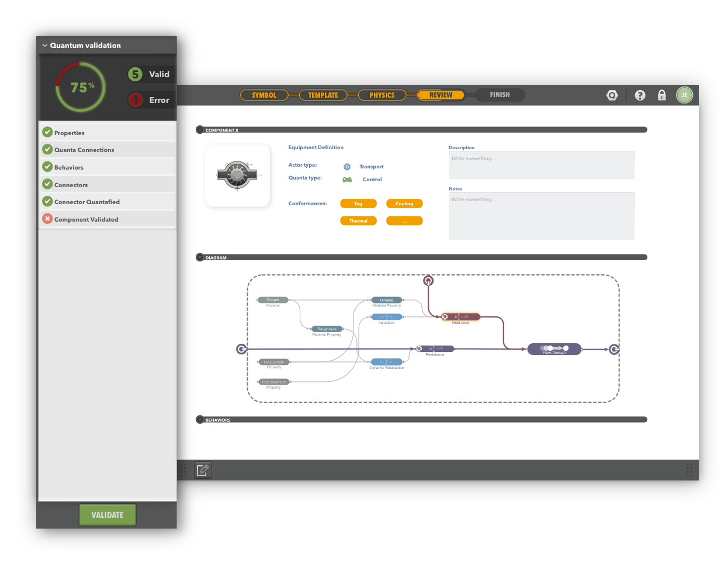Toggle the Properties validation check
This screenshot has height=566, width=728.
click(47, 132)
